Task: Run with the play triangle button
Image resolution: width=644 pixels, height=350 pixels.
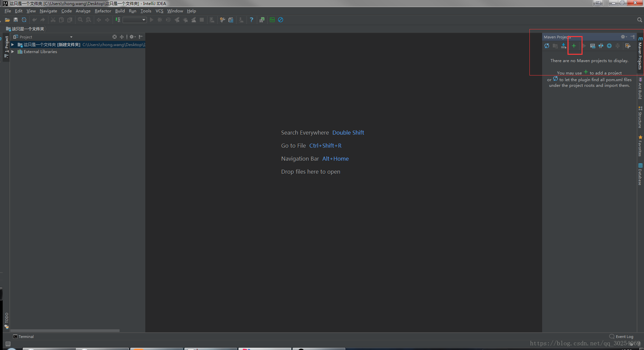Action: click(152, 20)
